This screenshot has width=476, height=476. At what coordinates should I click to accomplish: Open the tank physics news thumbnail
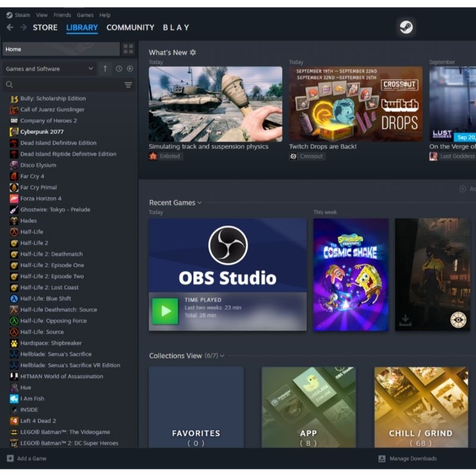[x=215, y=104]
